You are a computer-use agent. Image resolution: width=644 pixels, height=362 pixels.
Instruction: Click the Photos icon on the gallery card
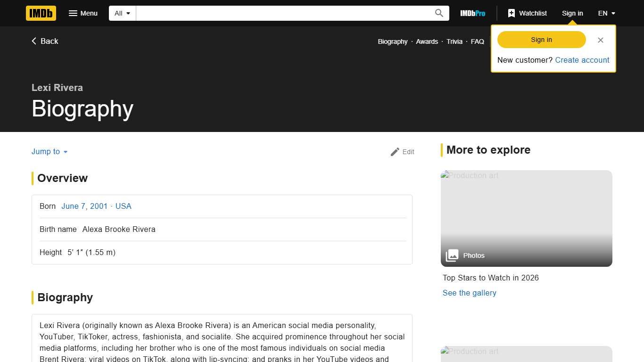(x=452, y=255)
